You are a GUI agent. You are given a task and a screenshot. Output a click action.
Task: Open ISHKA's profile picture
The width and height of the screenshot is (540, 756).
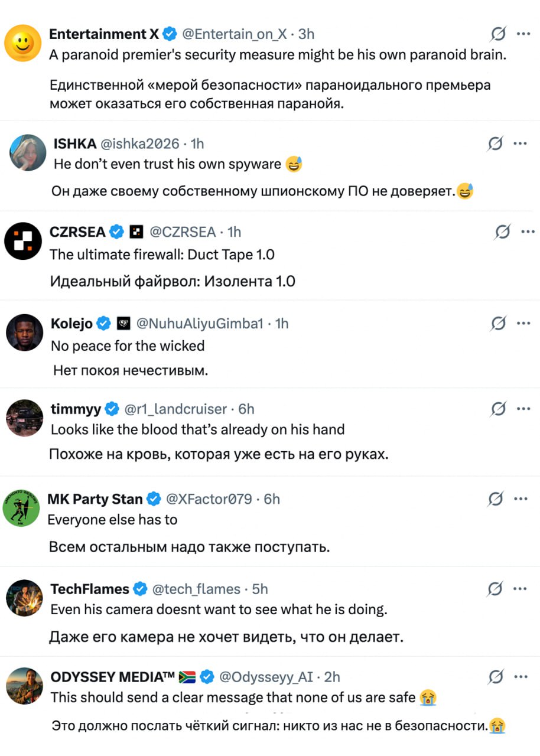pyautogui.click(x=28, y=152)
